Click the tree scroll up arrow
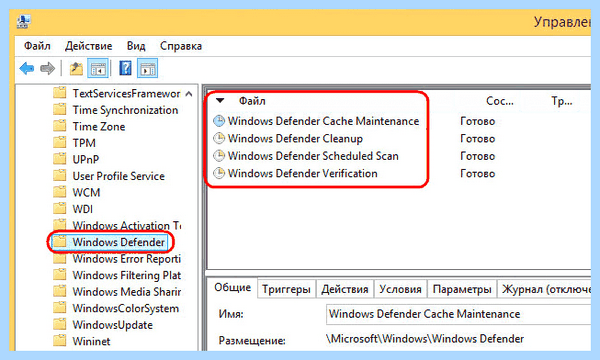This screenshot has height=360, width=600. tap(189, 94)
